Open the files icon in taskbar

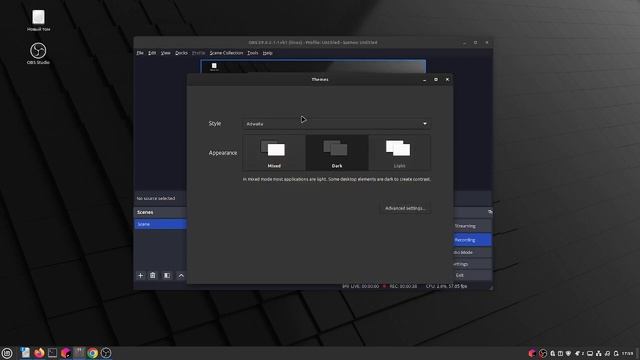pyautogui.click(x=25, y=353)
